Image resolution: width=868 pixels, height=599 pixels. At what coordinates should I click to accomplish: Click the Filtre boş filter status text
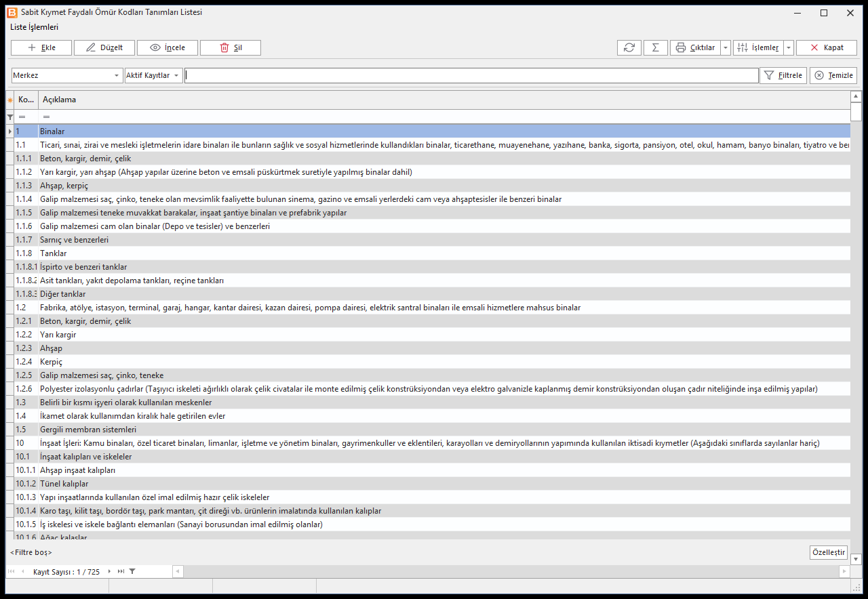[x=31, y=553]
